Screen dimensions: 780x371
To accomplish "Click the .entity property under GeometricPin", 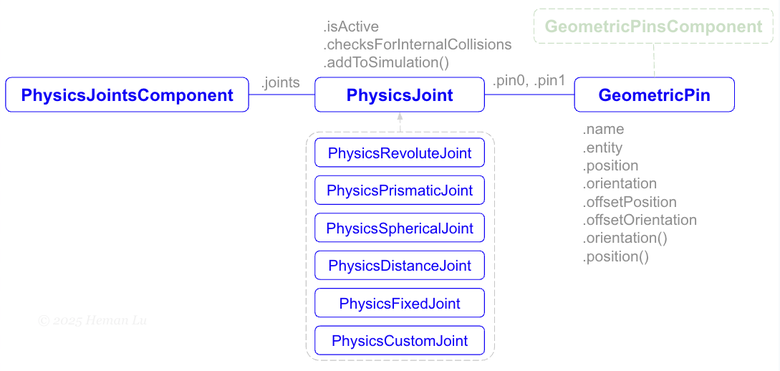I will [x=602, y=148].
